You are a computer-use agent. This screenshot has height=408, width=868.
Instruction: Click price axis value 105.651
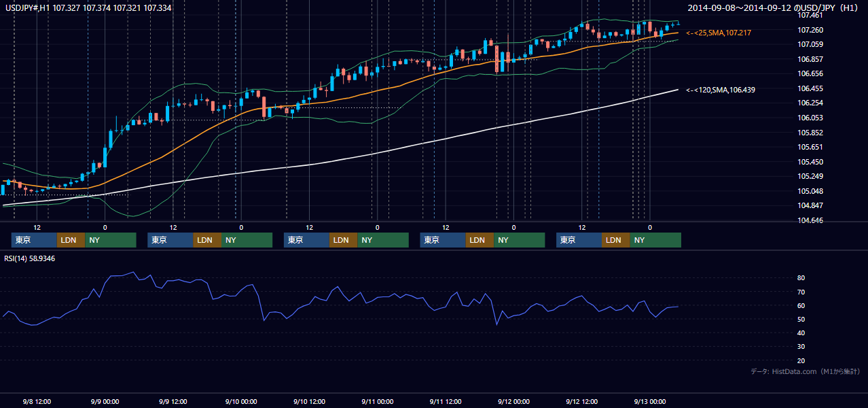click(811, 147)
